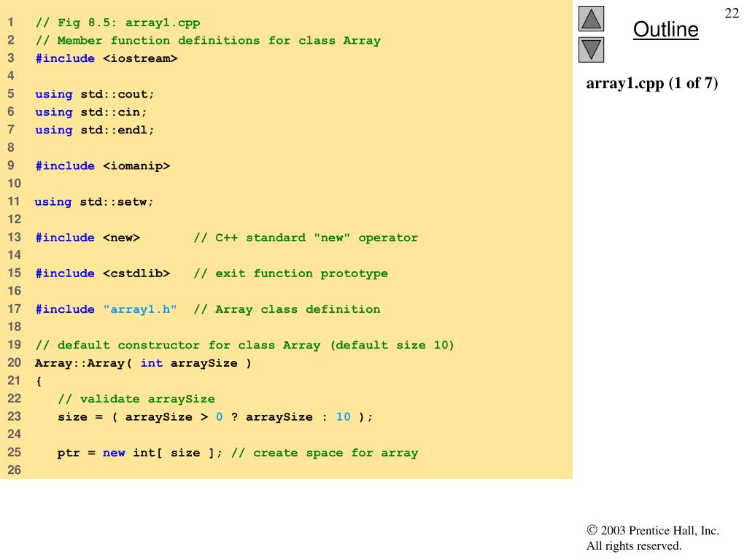Viewport: 747px width, 560px height.
Task: Select the '#include <iostream>' line
Action: click(x=107, y=58)
